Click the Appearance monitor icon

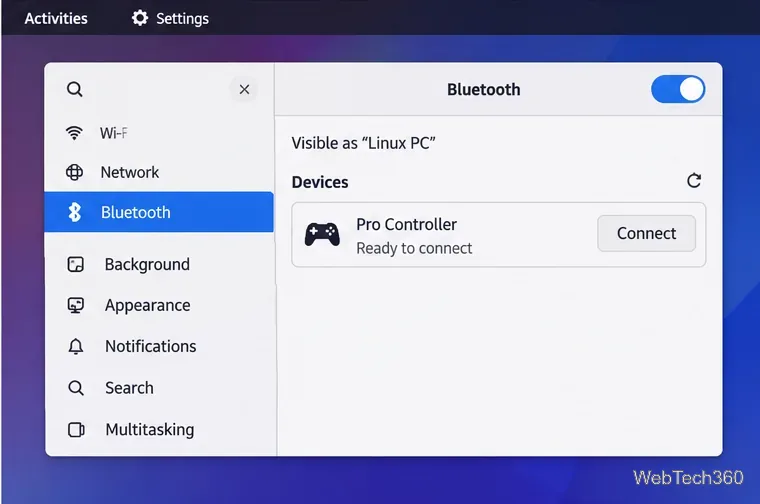(76, 305)
